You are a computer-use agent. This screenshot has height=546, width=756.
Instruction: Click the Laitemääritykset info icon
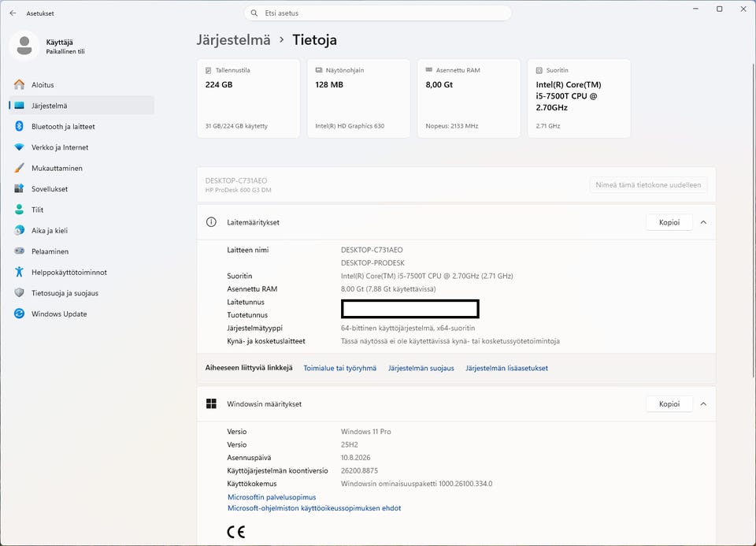pos(211,222)
